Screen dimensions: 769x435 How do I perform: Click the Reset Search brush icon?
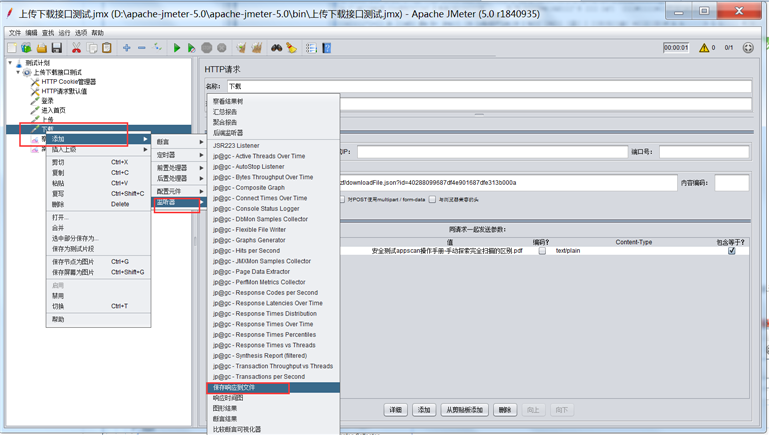coord(292,48)
